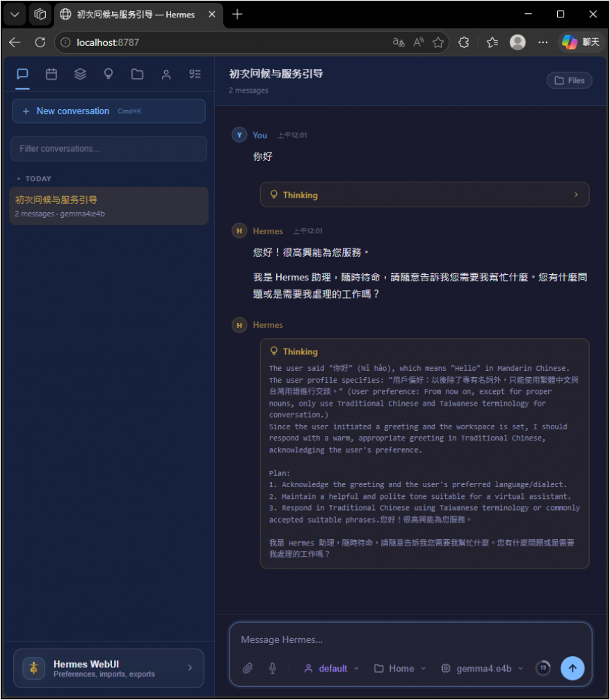
Task: Expand the collapsed Thinking block
Action: [x=424, y=195]
